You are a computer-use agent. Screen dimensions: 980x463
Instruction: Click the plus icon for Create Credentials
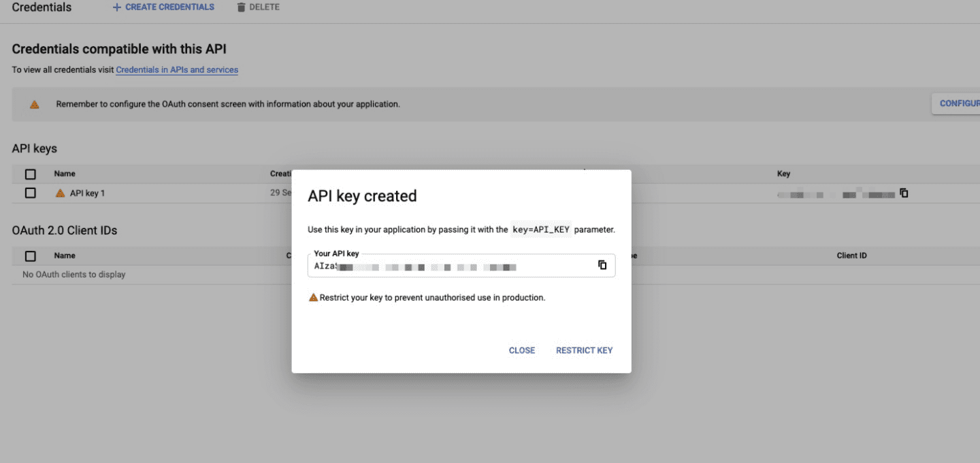116,7
